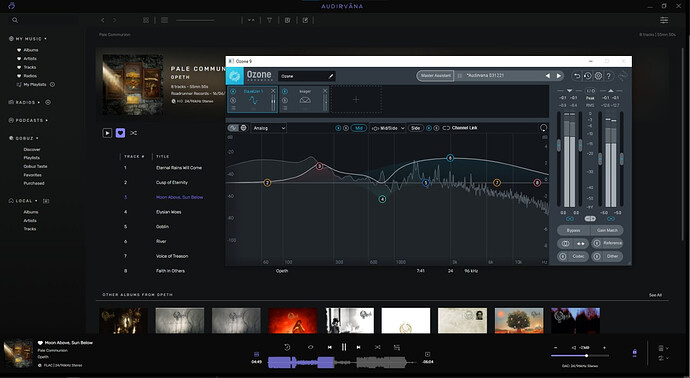Remove the Imager module
Viewport: 690px width, 378px height.
(325, 91)
